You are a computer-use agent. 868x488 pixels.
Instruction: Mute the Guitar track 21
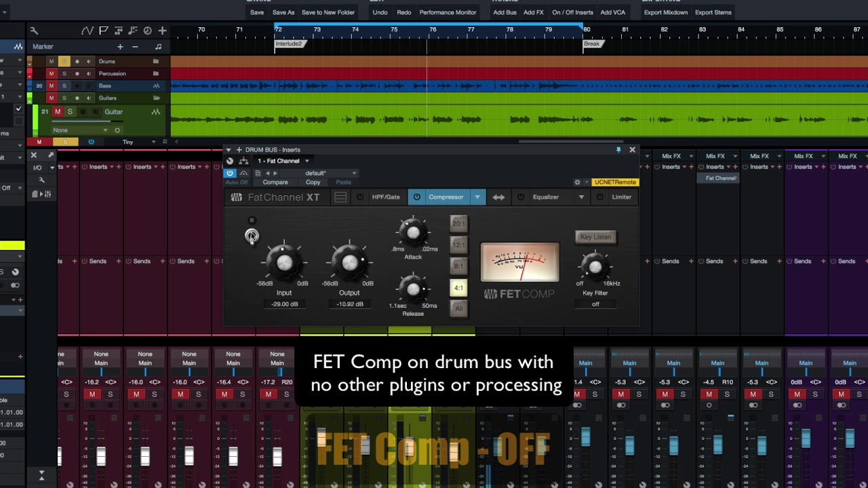pyautogui.click(x=58, y=112)
